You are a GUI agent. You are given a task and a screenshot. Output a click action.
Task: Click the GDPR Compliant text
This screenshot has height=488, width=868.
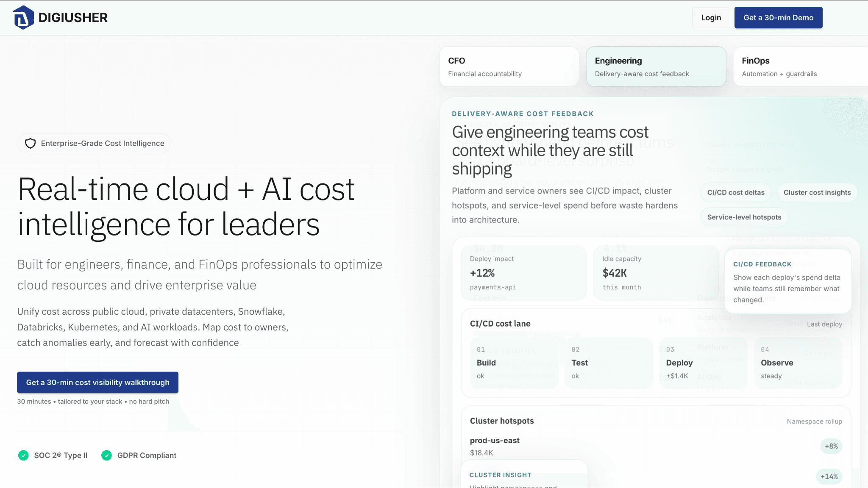147,455
